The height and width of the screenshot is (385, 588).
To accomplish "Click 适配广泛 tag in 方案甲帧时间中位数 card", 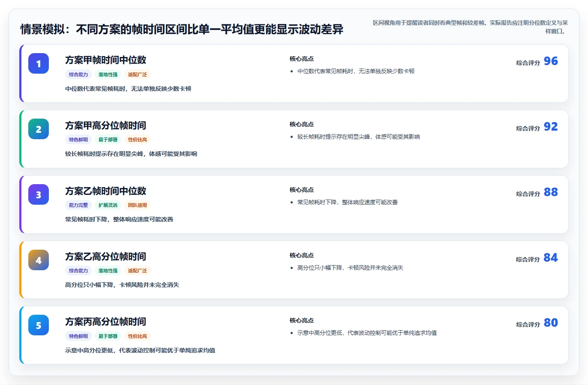I will (x=138, y=75).
